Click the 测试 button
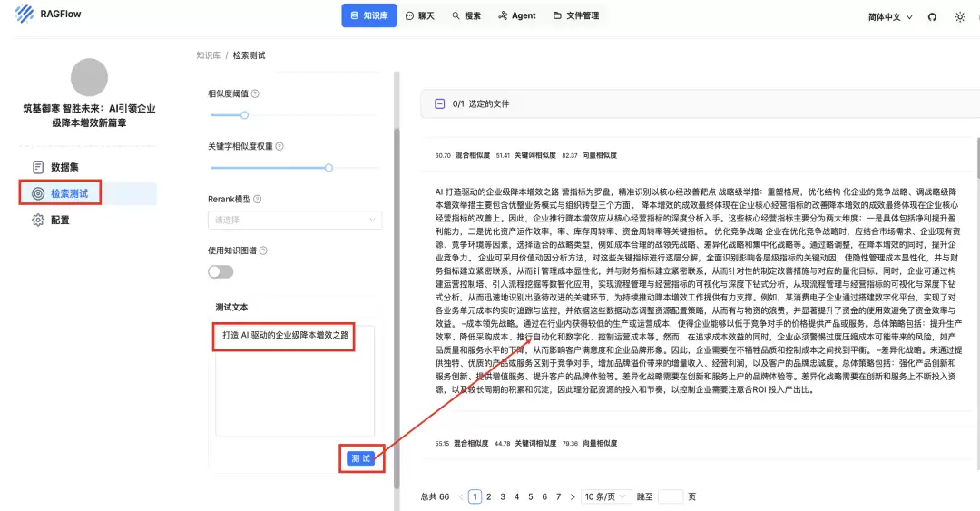This screenshot has width=980, height=511. click(360, 458)
